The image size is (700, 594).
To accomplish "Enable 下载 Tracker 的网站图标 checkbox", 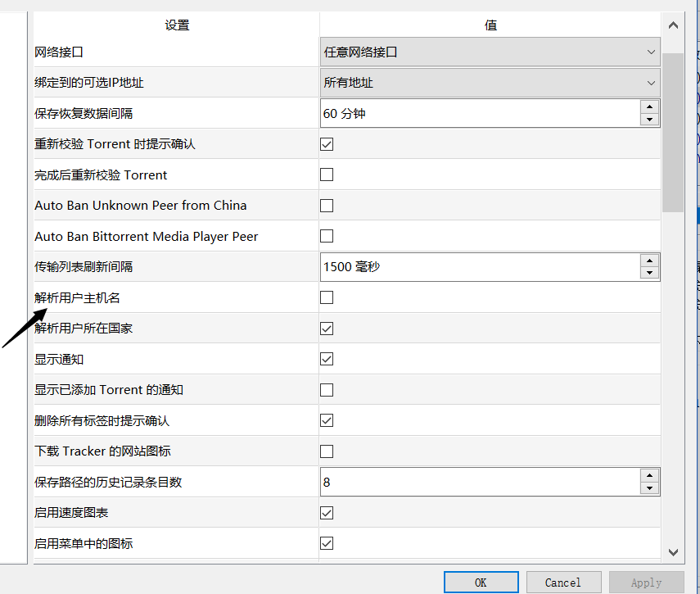I will pyautogui.click(x=327, y=451).
